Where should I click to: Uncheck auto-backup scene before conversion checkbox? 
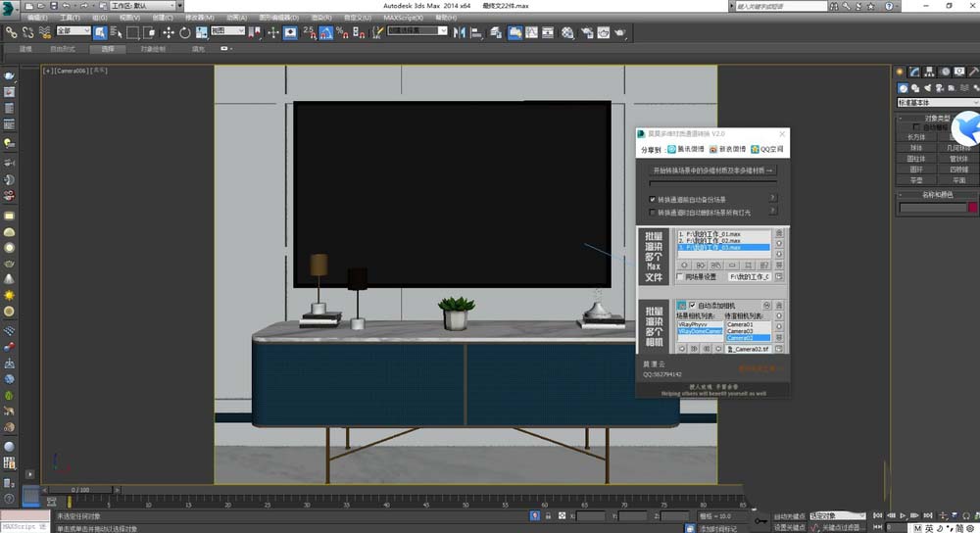coord(654,199)
